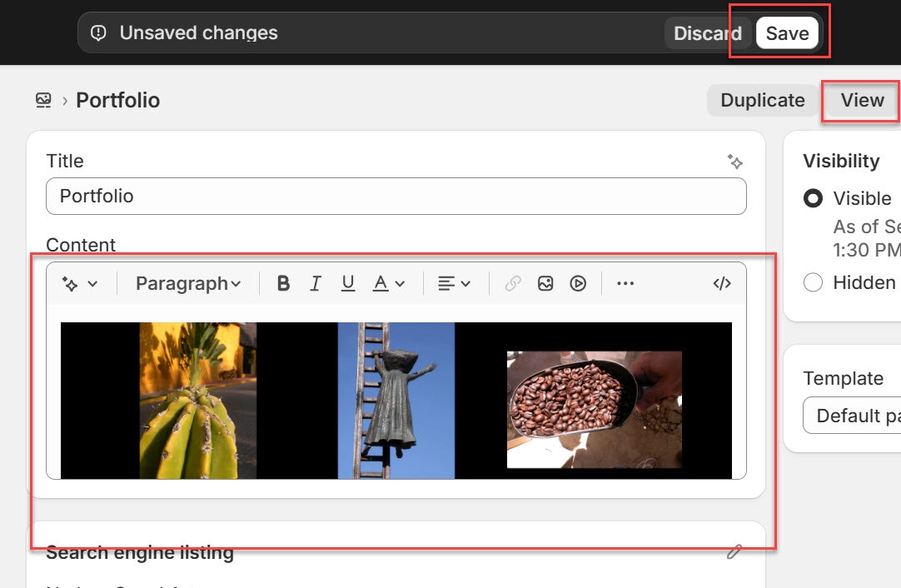This screenshot has height=588, width=901.
Task: Switch to the HTML code view
Action: [721, 282]
